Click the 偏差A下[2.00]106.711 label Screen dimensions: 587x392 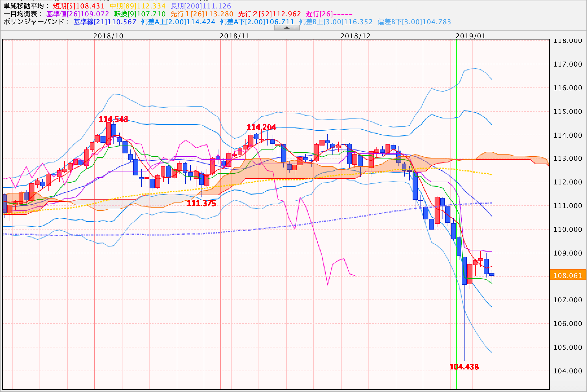pos(257,22)
